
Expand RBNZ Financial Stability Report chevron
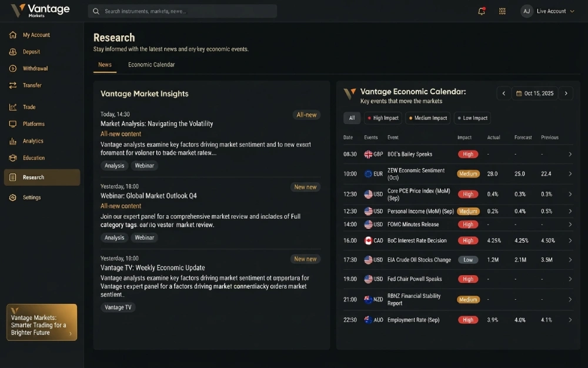pos(570,299)
